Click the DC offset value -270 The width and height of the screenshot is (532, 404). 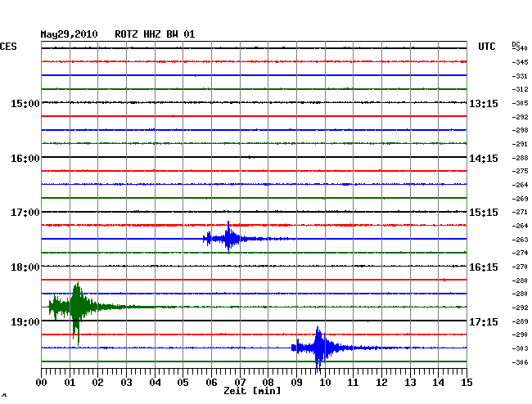tap(520, 267)
